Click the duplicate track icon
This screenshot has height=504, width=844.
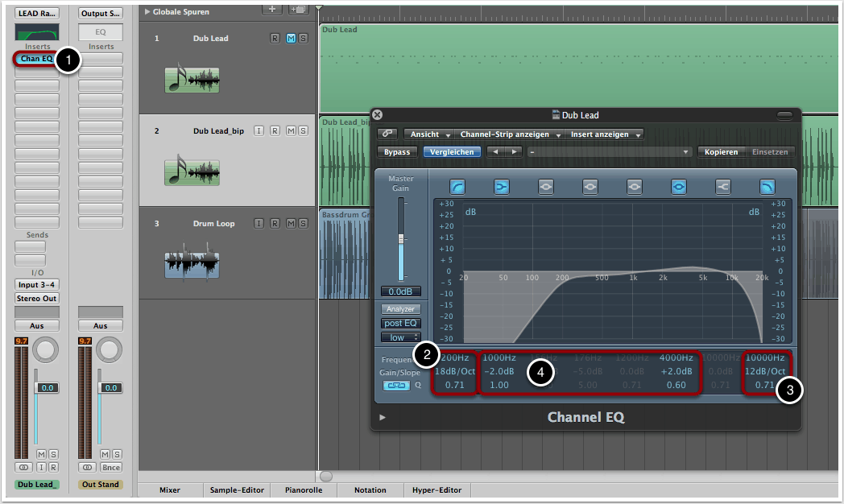(298, 9)
